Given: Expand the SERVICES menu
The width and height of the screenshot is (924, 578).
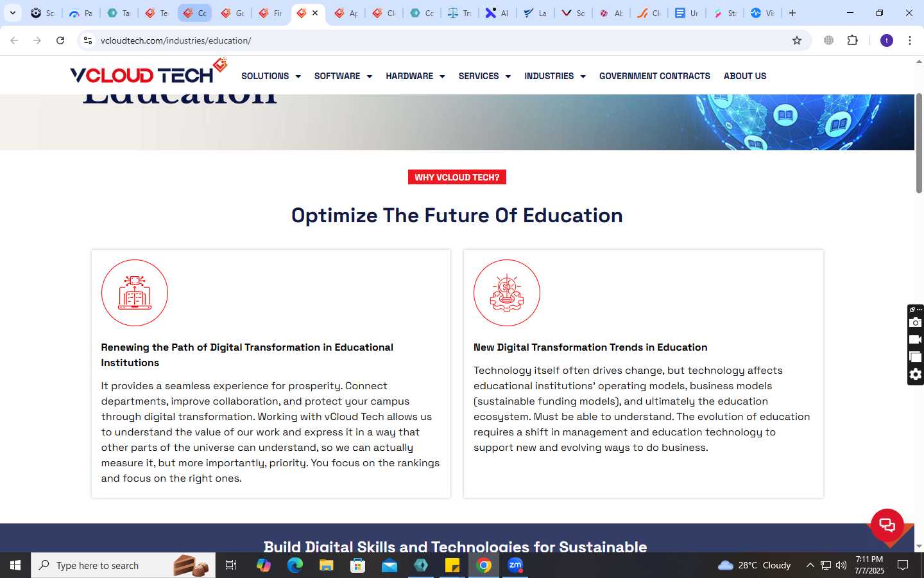Looking at the screenshot, I should click(484, 76).
